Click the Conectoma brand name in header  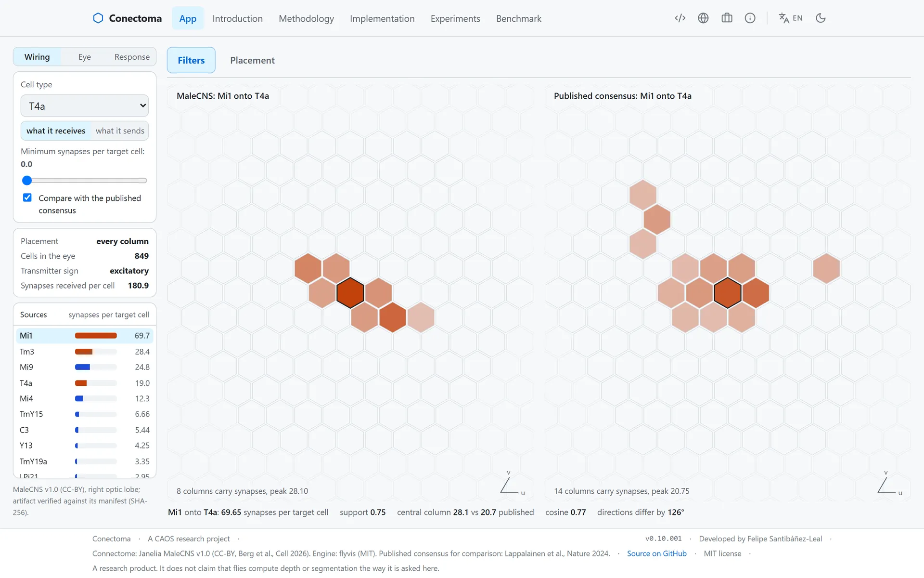(x=135, y=18)
